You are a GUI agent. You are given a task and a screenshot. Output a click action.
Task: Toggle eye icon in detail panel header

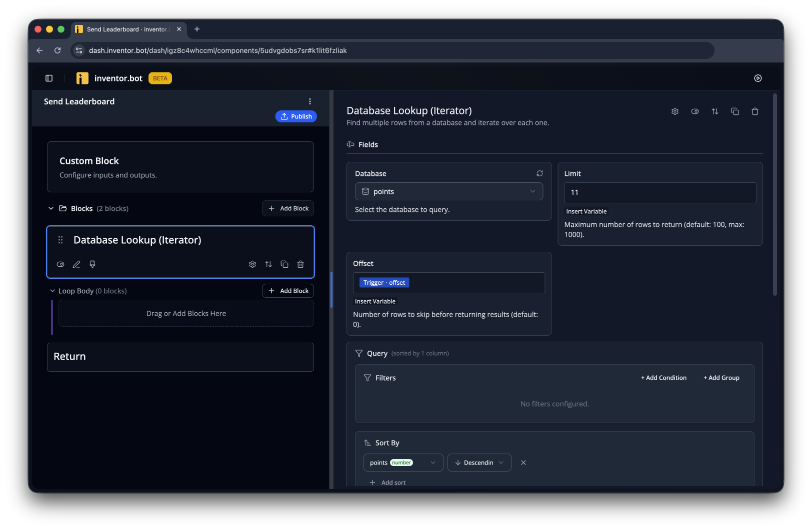point(695,111)
